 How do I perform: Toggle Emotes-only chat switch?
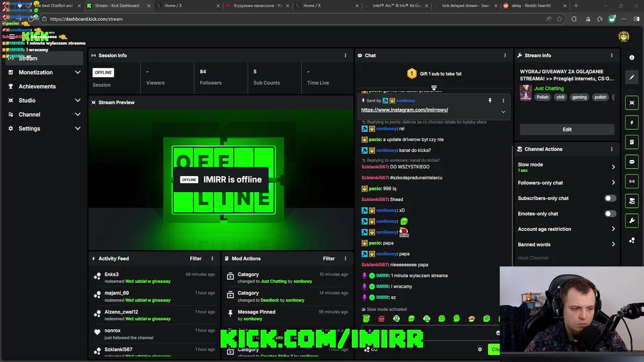tap(610, 214)
